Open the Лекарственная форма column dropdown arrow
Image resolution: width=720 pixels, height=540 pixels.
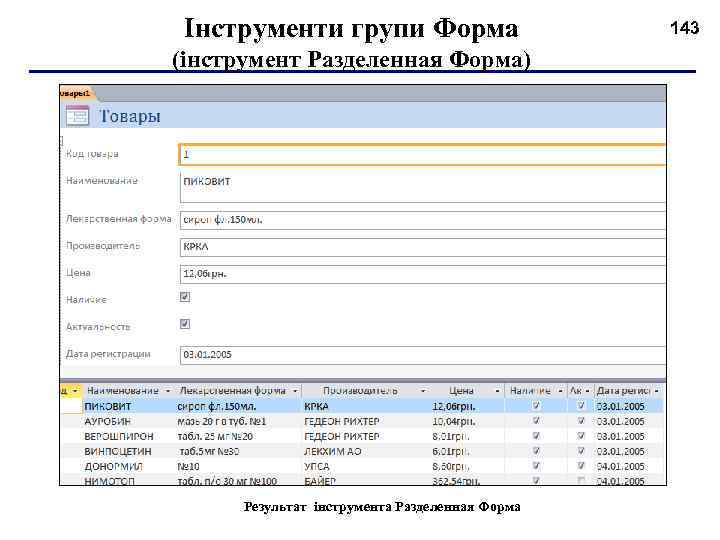coord(295,391)
